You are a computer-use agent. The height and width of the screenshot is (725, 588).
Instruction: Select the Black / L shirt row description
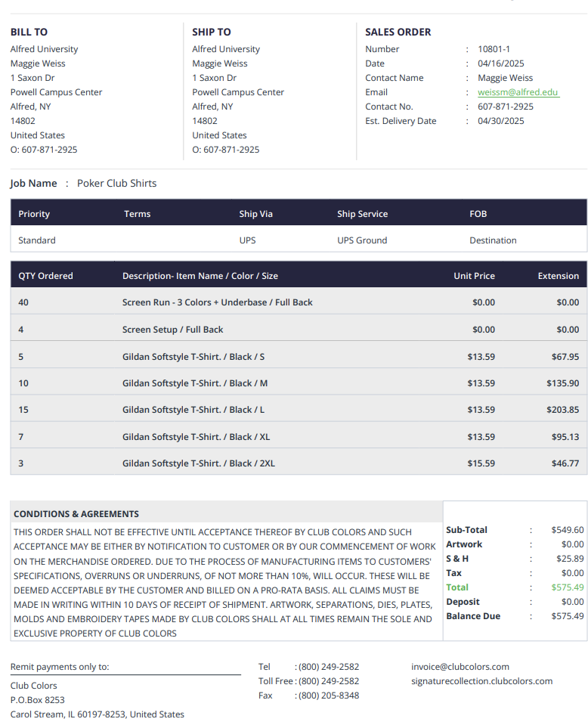pyautogui.click(x=193, y=410)
